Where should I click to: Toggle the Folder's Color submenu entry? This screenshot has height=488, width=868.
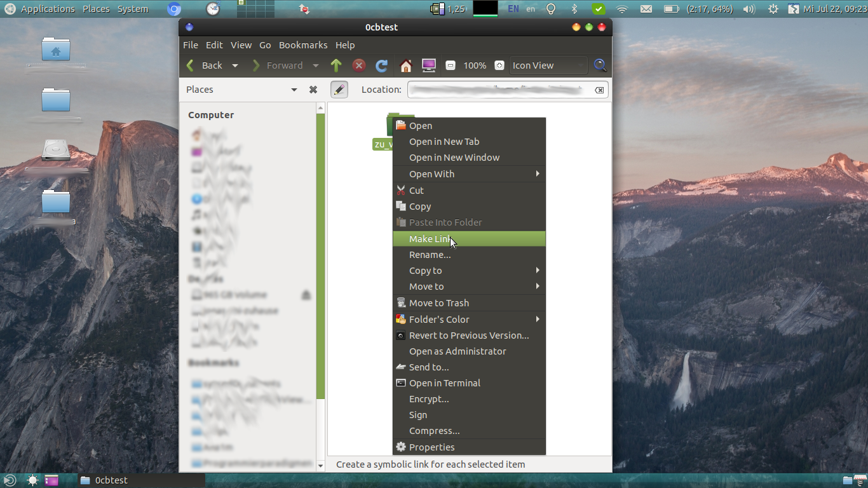(439, 319)
